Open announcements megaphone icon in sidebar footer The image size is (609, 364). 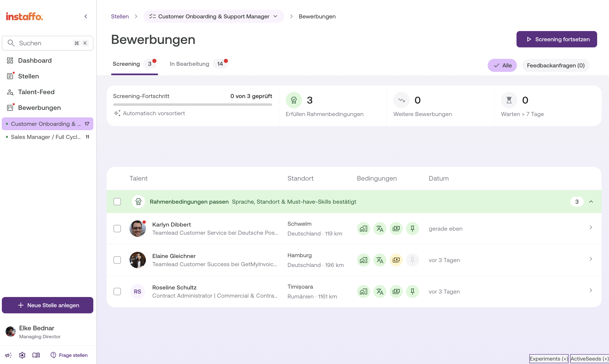[8, 355]
